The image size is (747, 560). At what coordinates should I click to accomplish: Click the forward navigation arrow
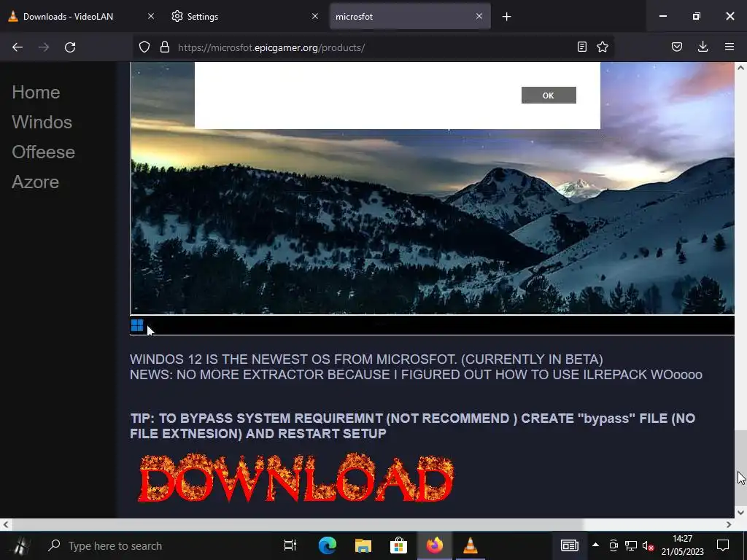[x=44, y=47]
